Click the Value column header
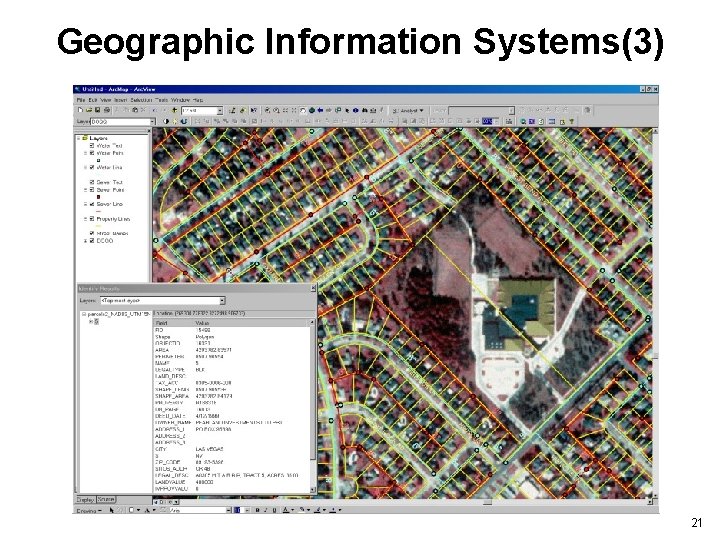This screenshot has height=540, width=720. point(251,323)
